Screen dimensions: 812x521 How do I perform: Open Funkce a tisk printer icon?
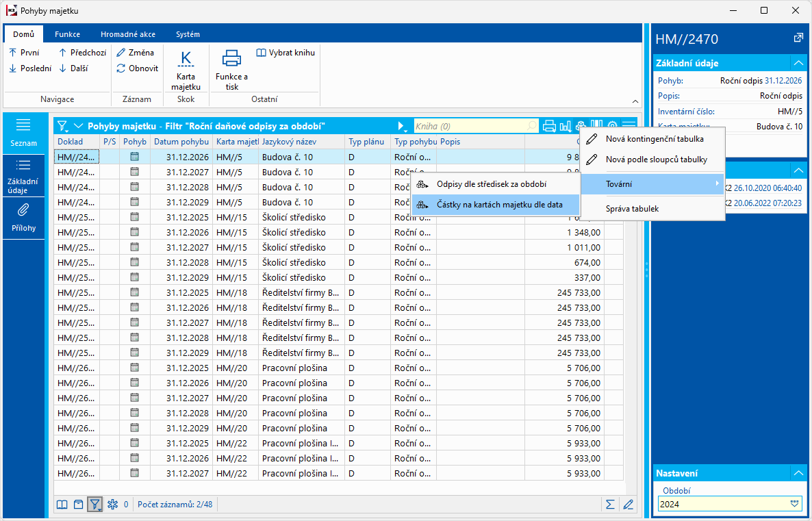[x=231, y=59]
